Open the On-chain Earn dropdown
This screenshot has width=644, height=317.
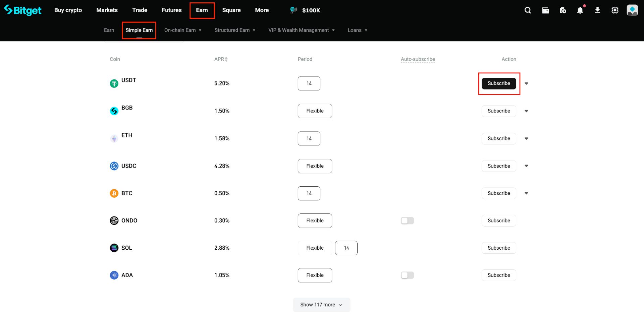183,30
